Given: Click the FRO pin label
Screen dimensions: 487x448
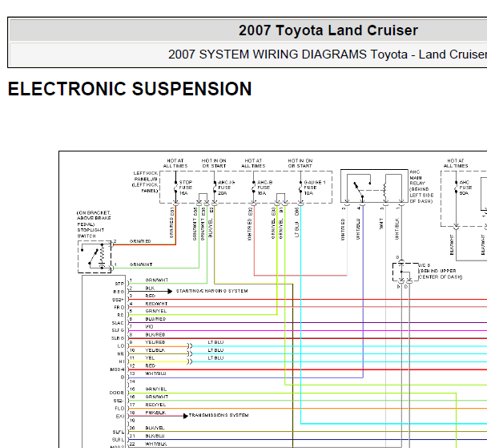Looking at the screenshot, I should (x=119, y=307).
